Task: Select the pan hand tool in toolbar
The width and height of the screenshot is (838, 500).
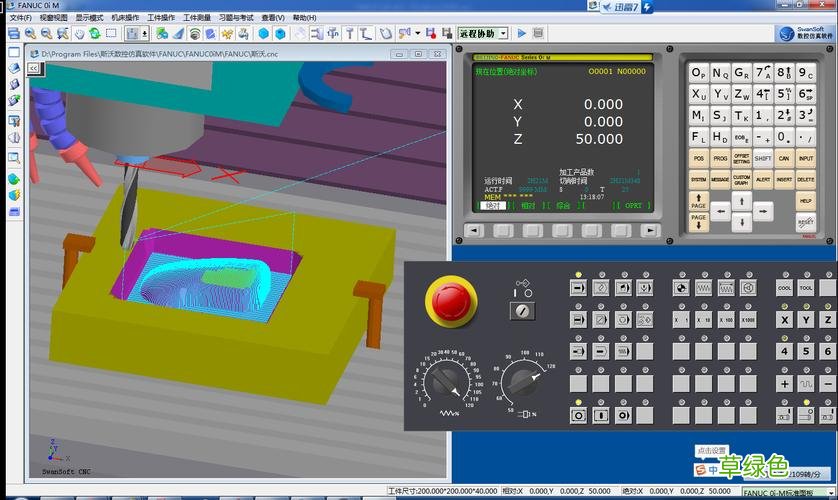Action: (x=79, y=34)
